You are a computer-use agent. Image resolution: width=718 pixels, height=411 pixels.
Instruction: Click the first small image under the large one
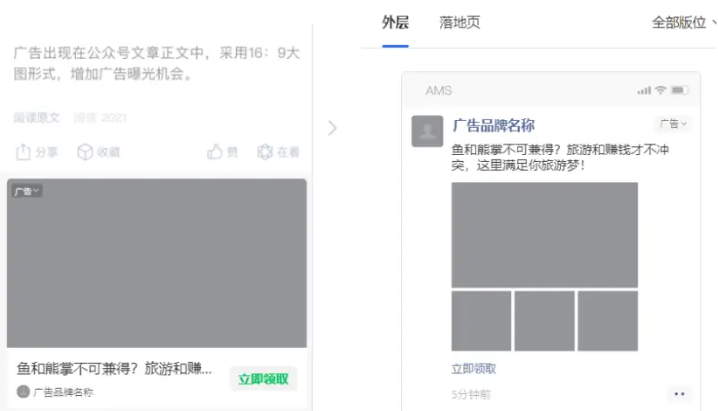[481, 321]
